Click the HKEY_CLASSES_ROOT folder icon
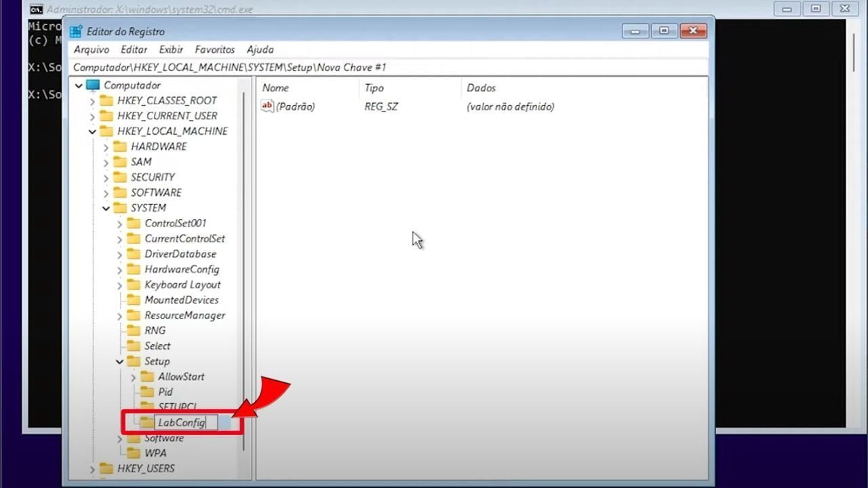This screenshot has width=868, height=488. click(x=106, y=100)
